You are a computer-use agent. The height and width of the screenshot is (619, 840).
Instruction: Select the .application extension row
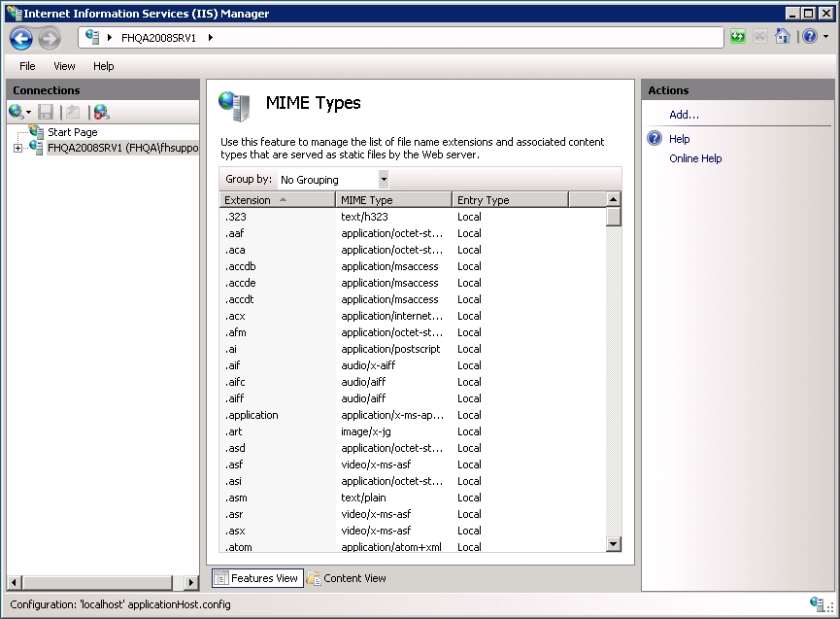[x=413, y=415]
